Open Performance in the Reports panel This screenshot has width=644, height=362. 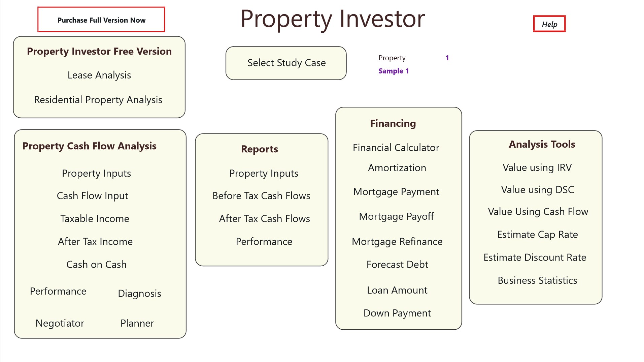click(x=264, y=242)
